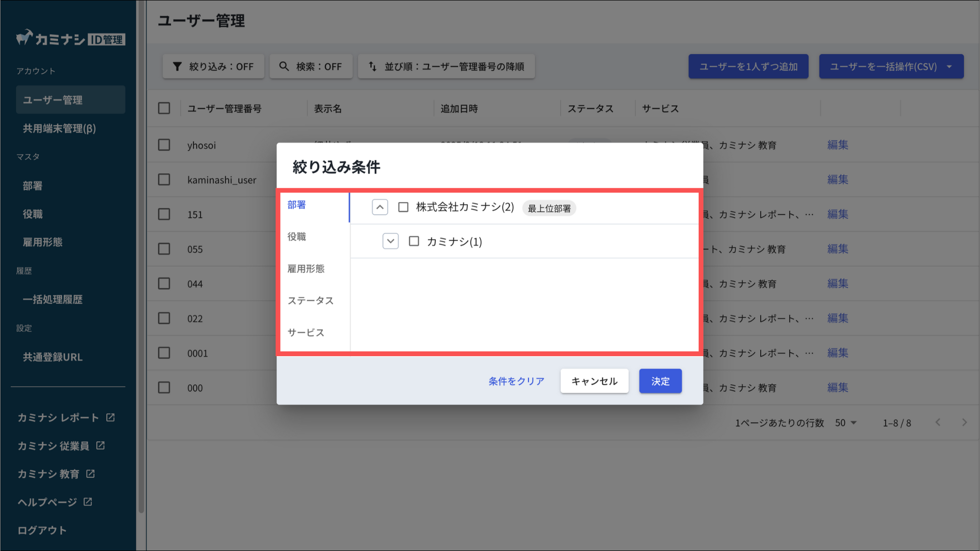The height and width of the screenshot is (551, 980).
Task: Switch to the 役職 filter tab
Action: pos(297,236)
